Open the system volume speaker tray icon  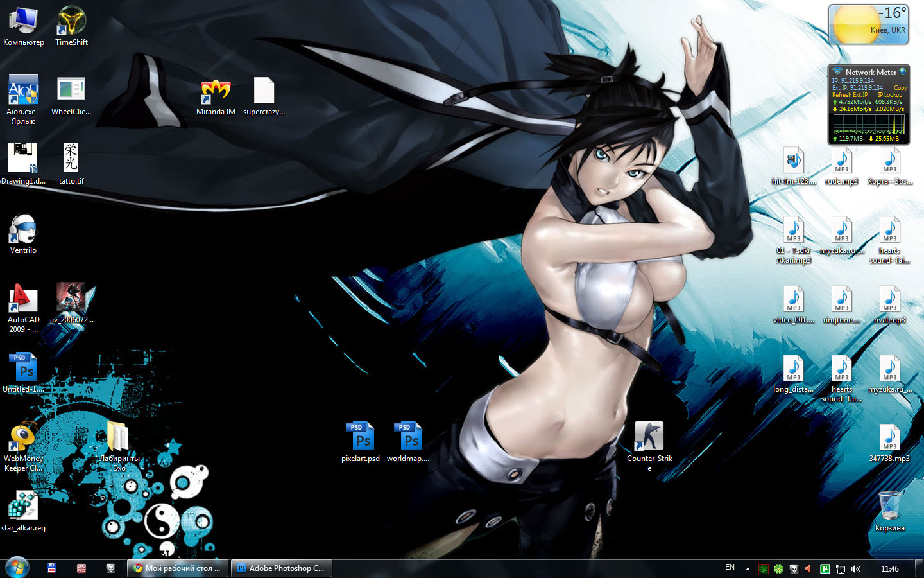[x=856, y=568]
